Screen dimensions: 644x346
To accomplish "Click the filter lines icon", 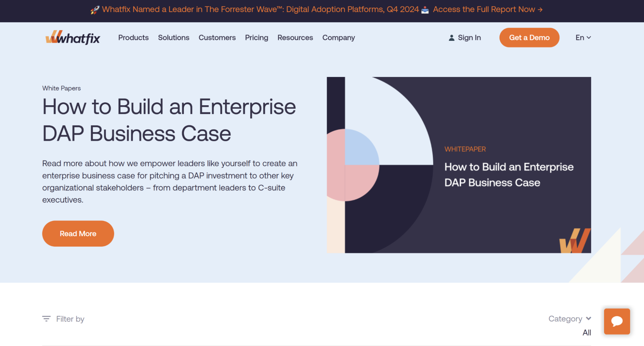I will 46,319.
